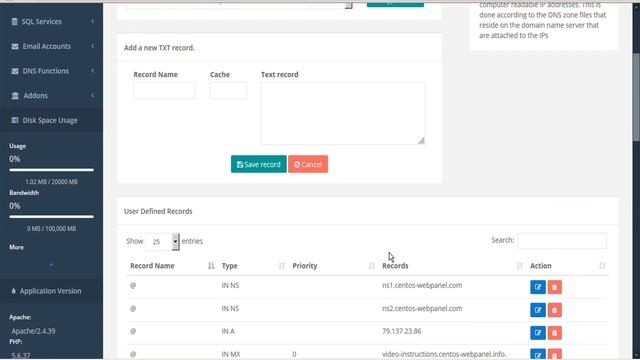Click the SQL Services database icon
Image resolution: width=640 pixels, height=360 pixels.
click(15, 22)
